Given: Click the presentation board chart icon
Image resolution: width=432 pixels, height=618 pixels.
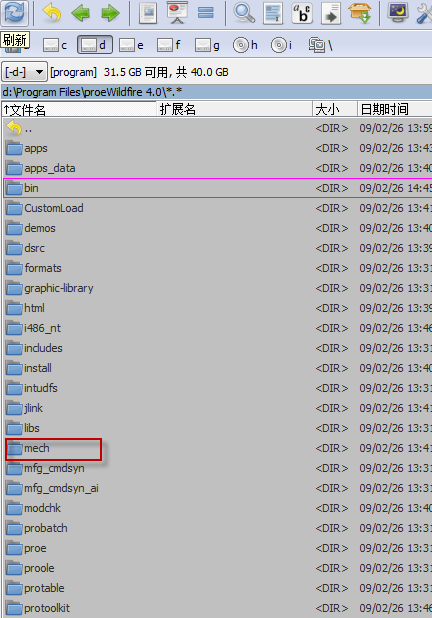Looking at the screenshot, I should pos(177,13).
